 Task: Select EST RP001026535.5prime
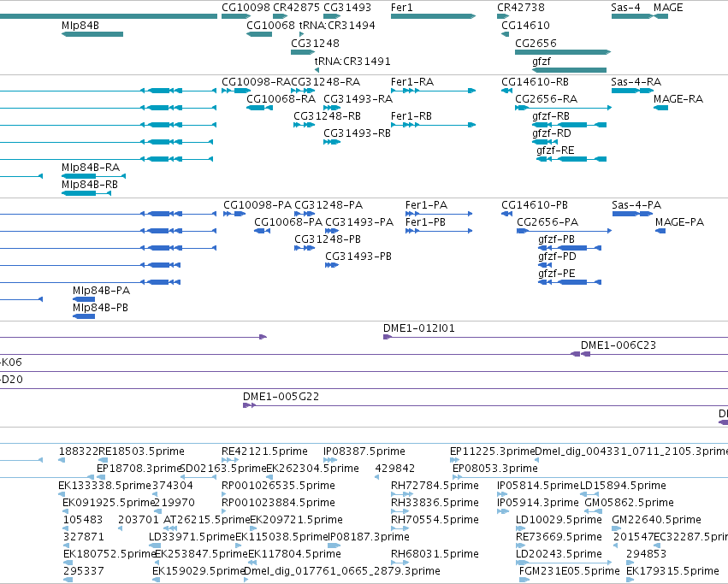coord(279,486)
